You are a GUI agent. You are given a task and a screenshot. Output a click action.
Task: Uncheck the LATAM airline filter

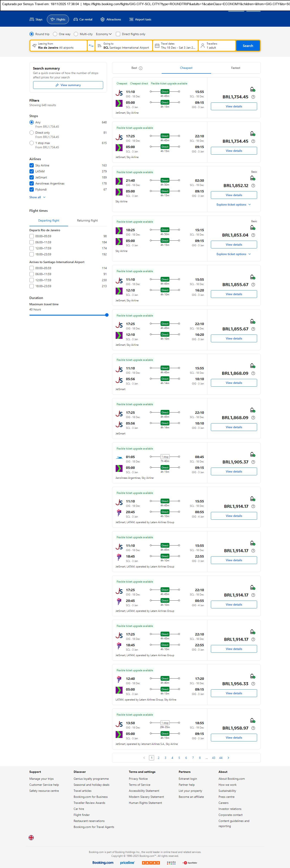coord(32,172)
